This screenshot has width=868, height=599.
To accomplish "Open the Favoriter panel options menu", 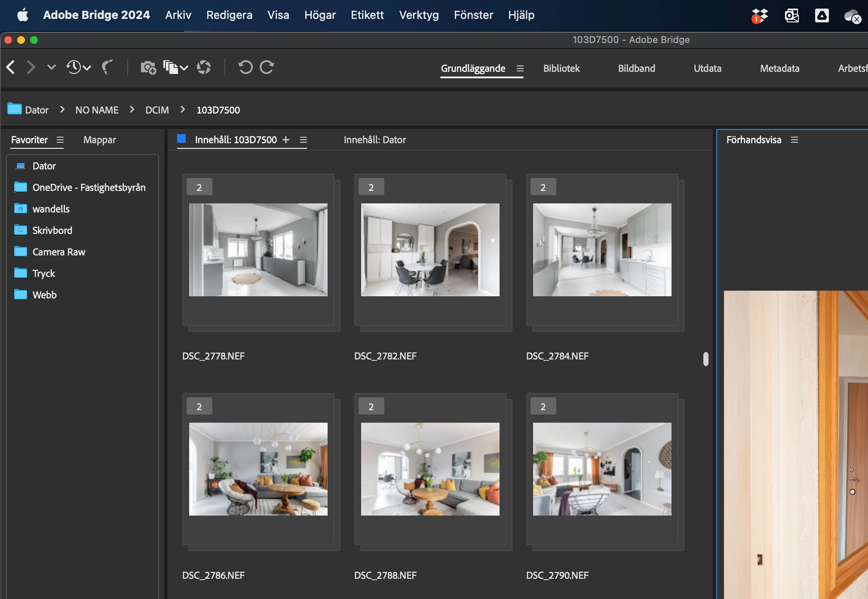I will point(60,140).
